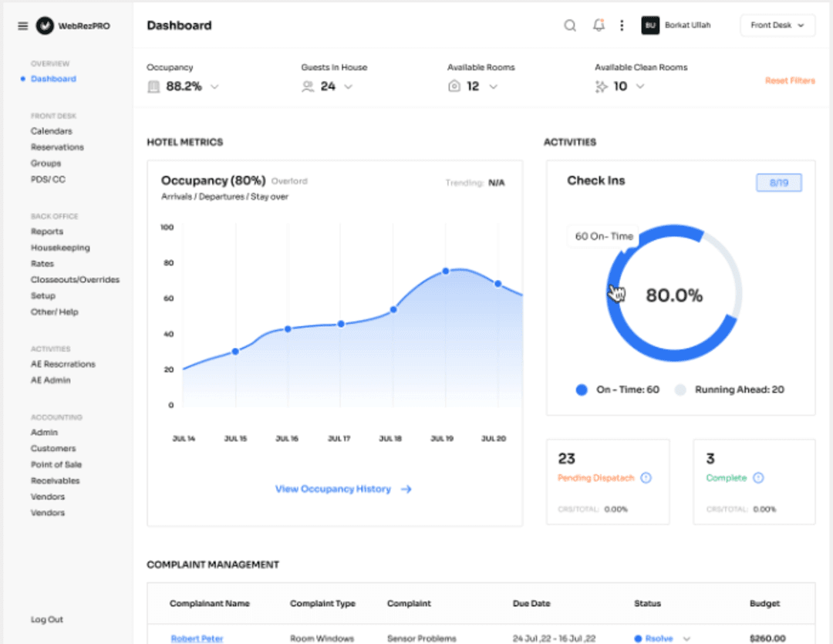Click the Pending Dispatch info icon

pos(646,477)
